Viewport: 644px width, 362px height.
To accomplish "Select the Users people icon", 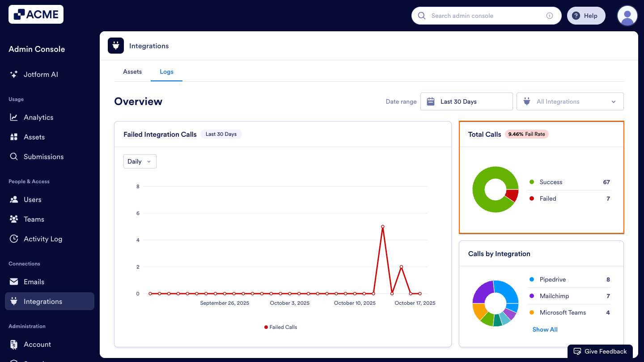I will pos(13,199).
